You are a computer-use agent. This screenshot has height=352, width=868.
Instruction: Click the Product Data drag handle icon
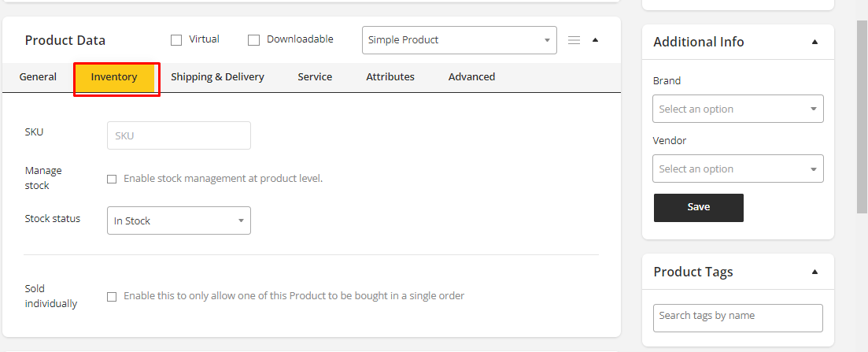tap(574, 40)
